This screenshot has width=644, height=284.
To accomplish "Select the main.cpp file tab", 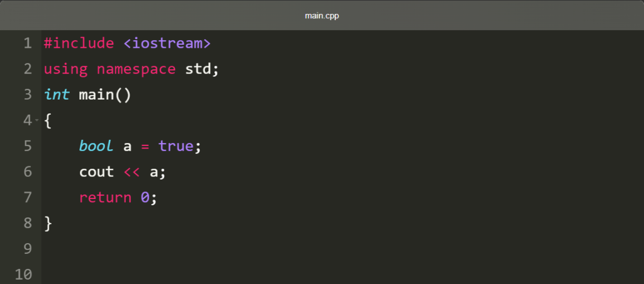I will 322,16.
